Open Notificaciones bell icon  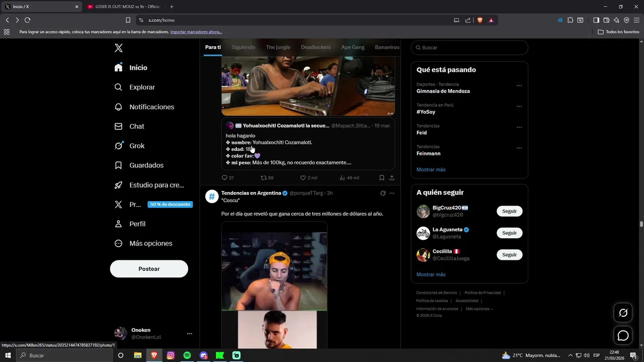pos(118,107)
